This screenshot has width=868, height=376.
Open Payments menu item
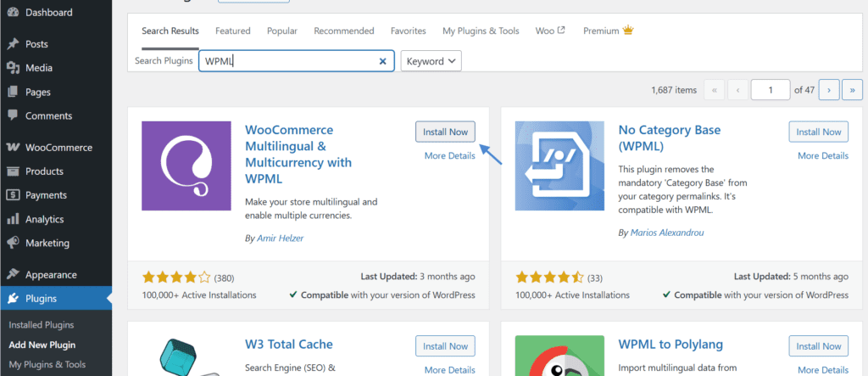(x=56, y=195)
